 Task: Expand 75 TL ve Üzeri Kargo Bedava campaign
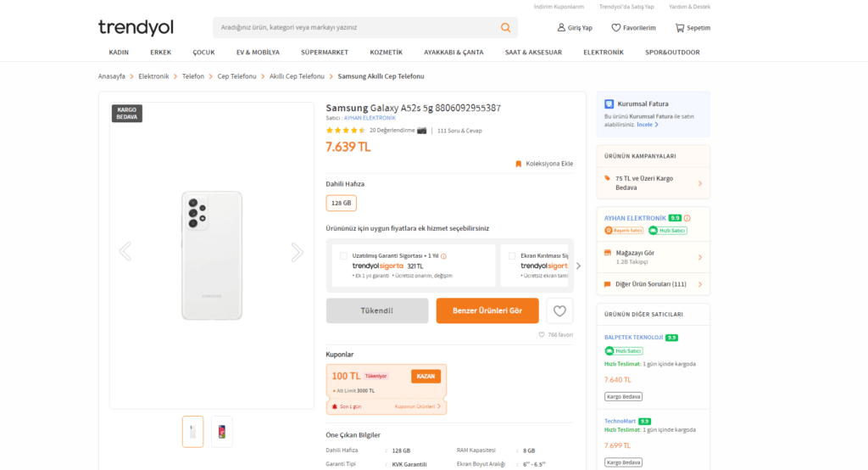[x=699, y=183]
